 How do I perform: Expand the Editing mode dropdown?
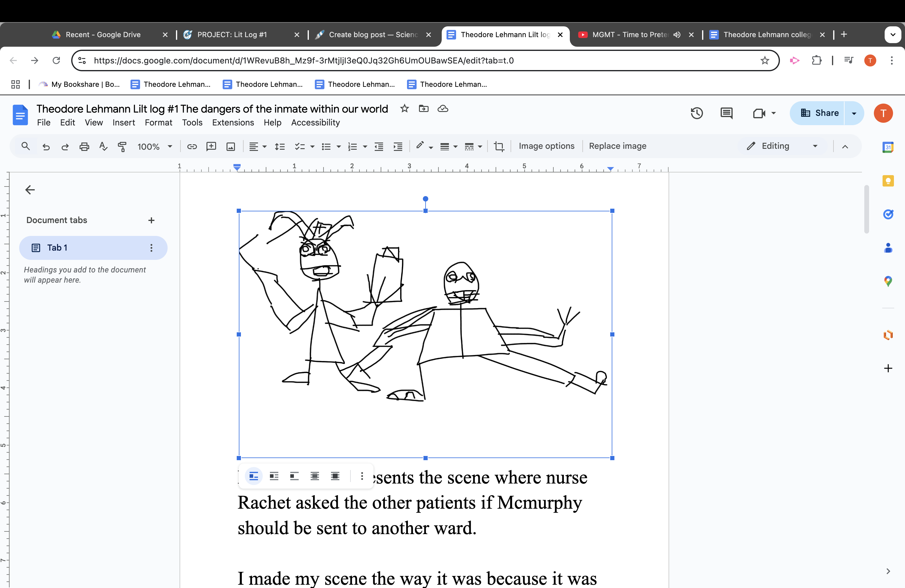(815, 146)
